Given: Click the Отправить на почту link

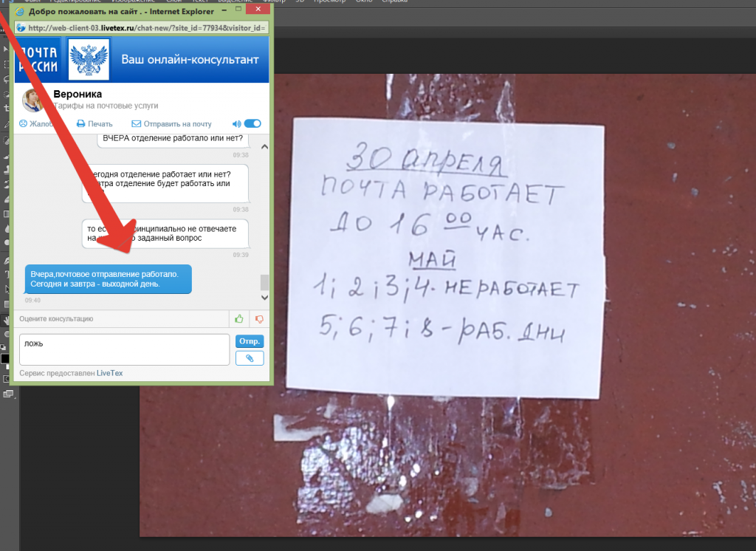Looking at the screenshot, I should coord(177,124).
